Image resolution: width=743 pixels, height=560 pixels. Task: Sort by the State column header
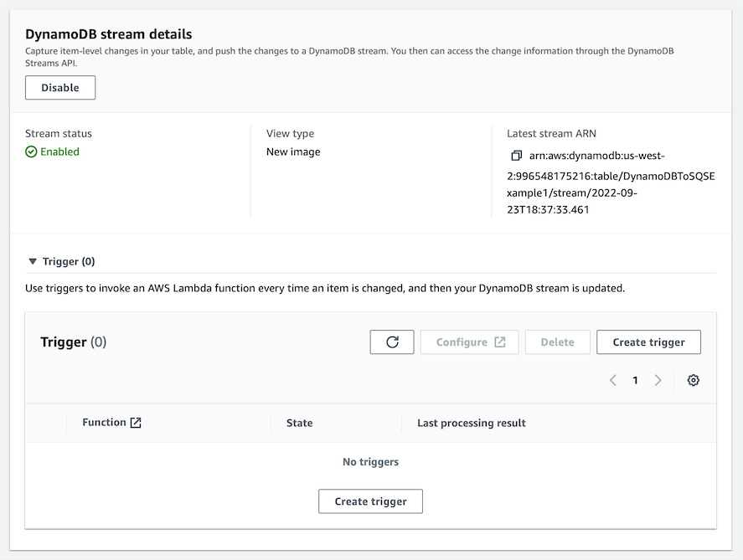point(299,424)
